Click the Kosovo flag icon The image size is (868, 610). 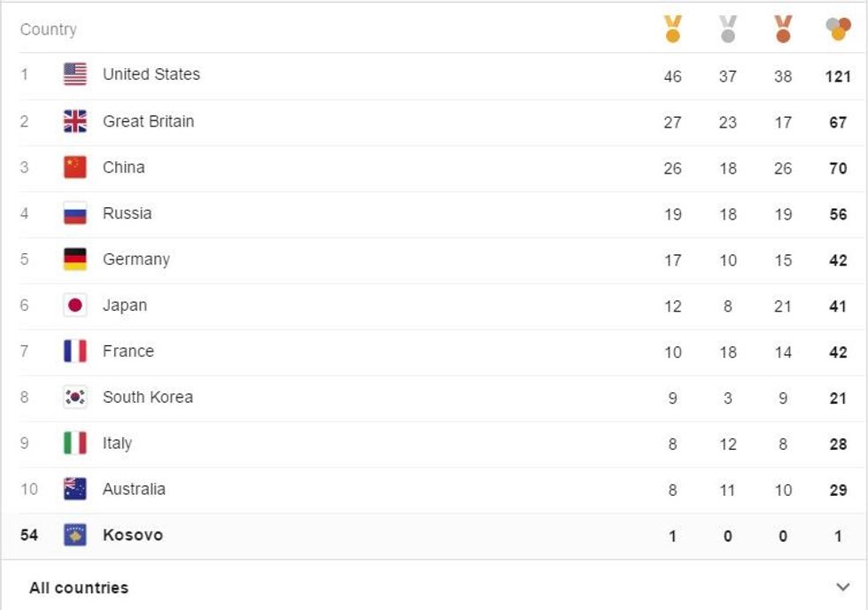[75, 535]
